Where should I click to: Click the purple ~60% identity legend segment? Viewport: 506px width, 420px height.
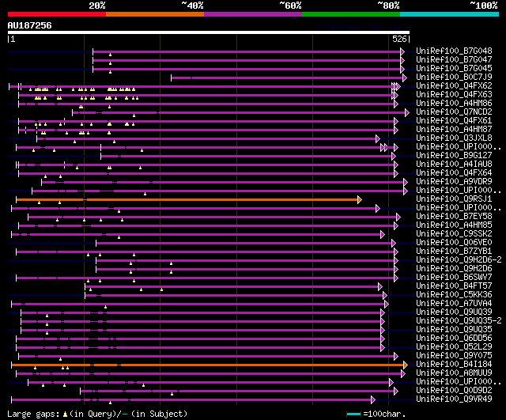pos(253,14)
